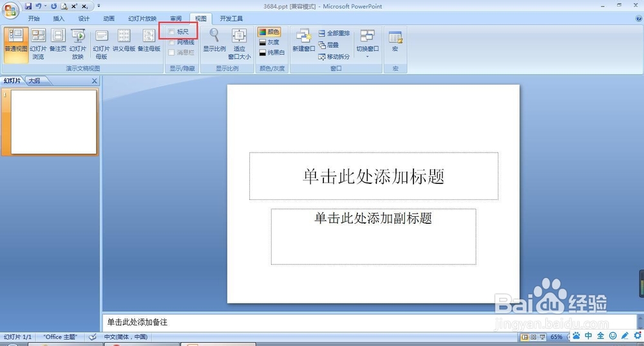Open the undo history dropdown arrow
The image size is (644, 346).
[x=45, y=6]
